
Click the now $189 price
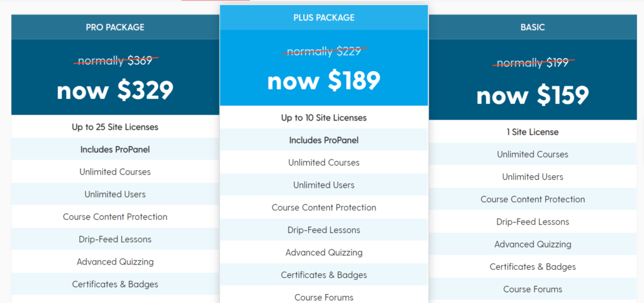(324, 81)
